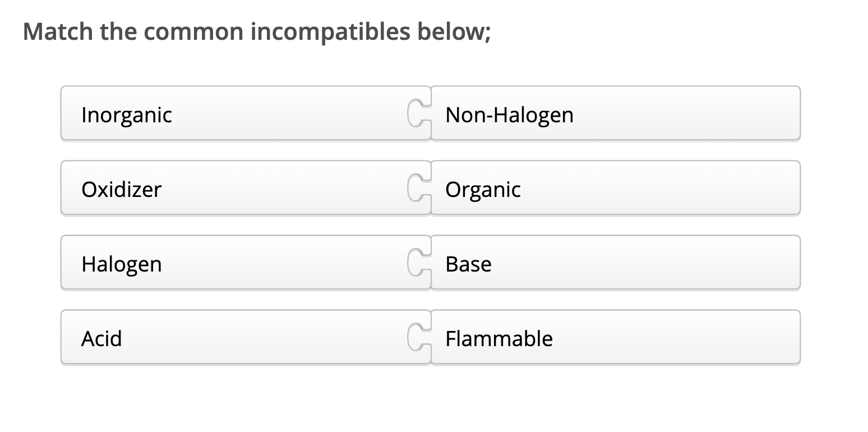Select the Base matching piece
The width and height of the screenshot is (868, 432).
click(x=617, y=262)
